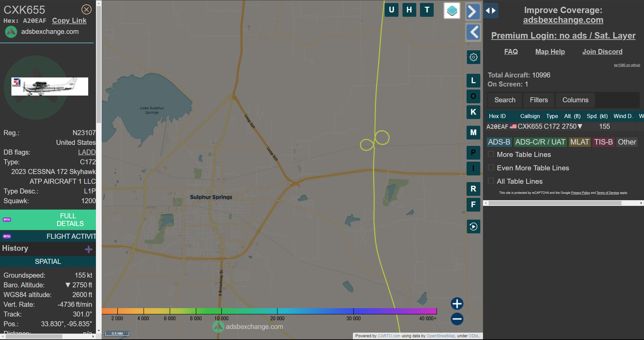This screenshot has height=340, width=644.
Task: Open the Search tab
Action: (505, 100)
